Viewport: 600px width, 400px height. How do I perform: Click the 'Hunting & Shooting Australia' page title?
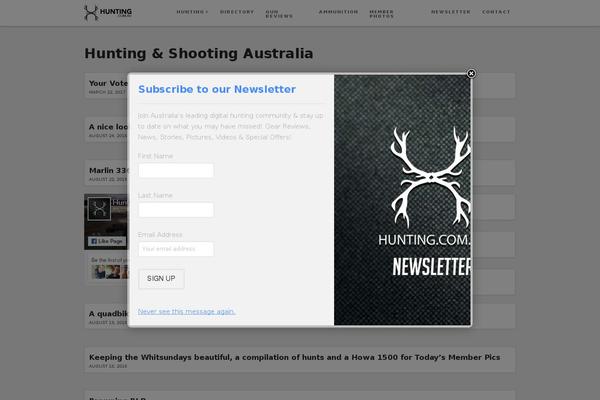[x=199, y=53]
